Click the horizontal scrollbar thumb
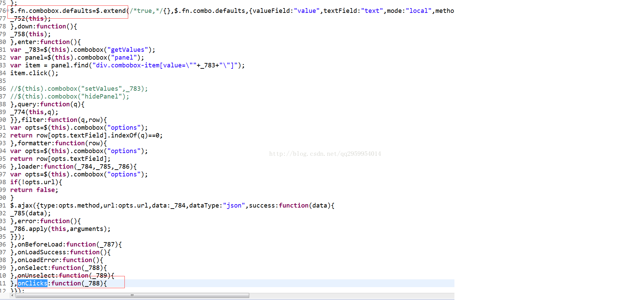This screenshot has width=644, height=300. coord(132,296)
